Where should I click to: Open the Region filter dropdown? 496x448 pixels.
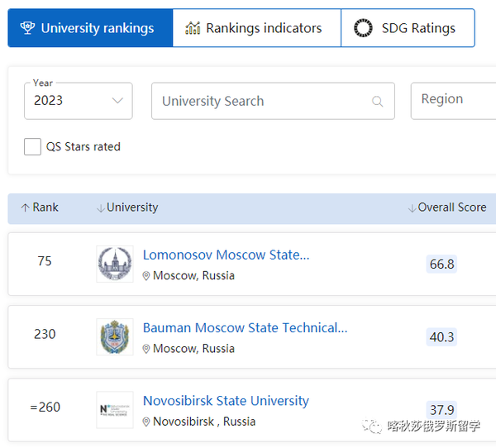[x=453, y=99]
